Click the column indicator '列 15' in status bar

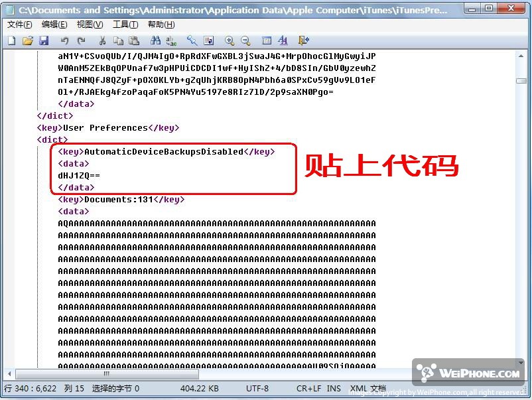coord(74,389)
